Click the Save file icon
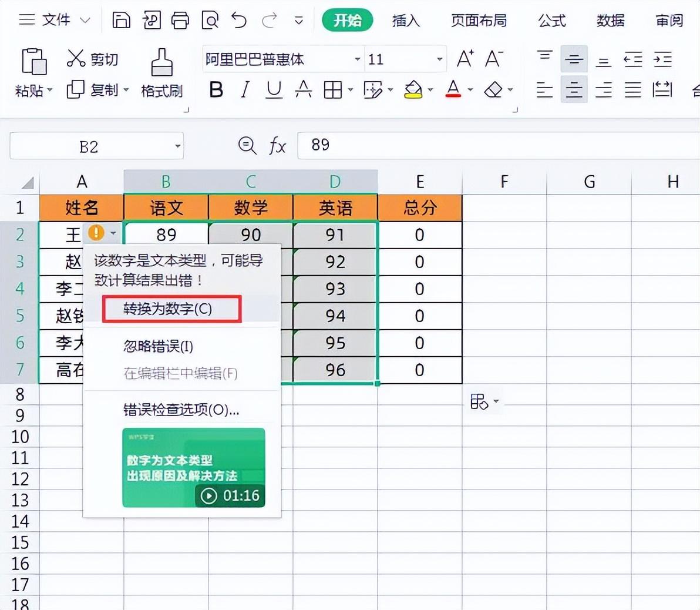 point(121,20)
